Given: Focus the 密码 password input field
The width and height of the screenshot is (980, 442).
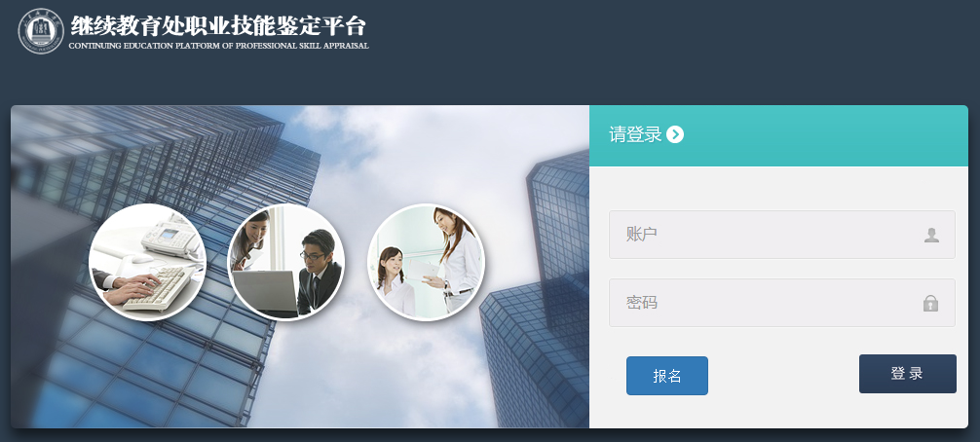Looking at the screenshot, I should 782,303.
